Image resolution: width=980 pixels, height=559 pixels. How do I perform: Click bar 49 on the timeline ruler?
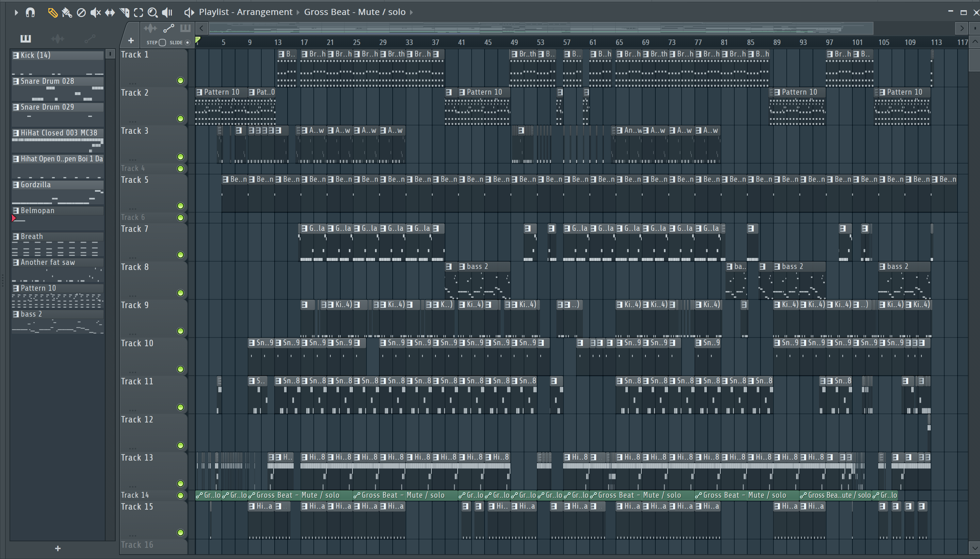point(514,42)
